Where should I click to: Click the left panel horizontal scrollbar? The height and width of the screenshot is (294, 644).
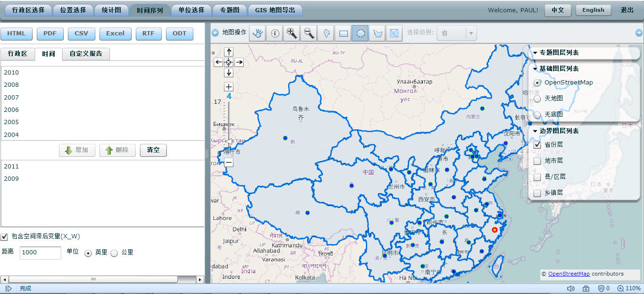pyautogui.click(x=93, y=279)
